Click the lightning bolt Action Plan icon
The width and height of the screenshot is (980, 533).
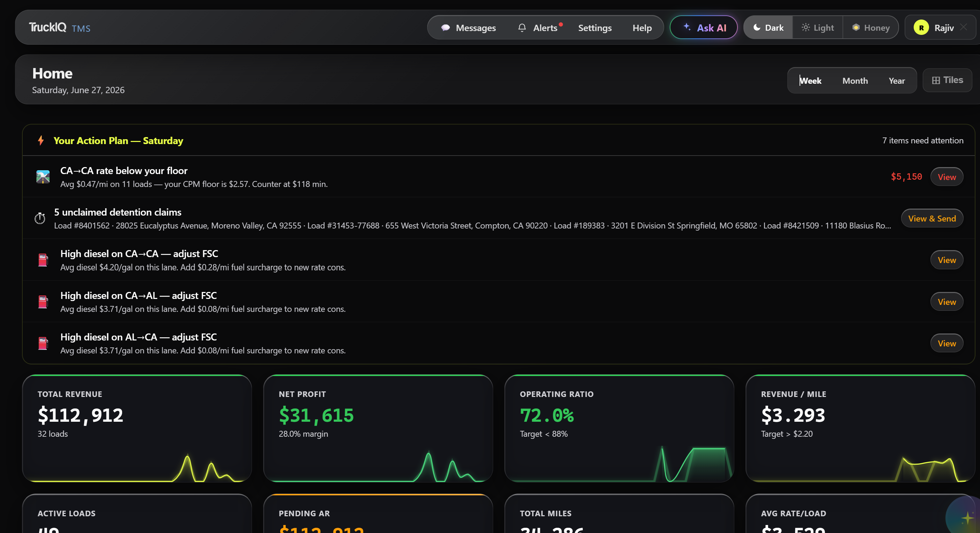pyautogui.click(x=41, y=140)
